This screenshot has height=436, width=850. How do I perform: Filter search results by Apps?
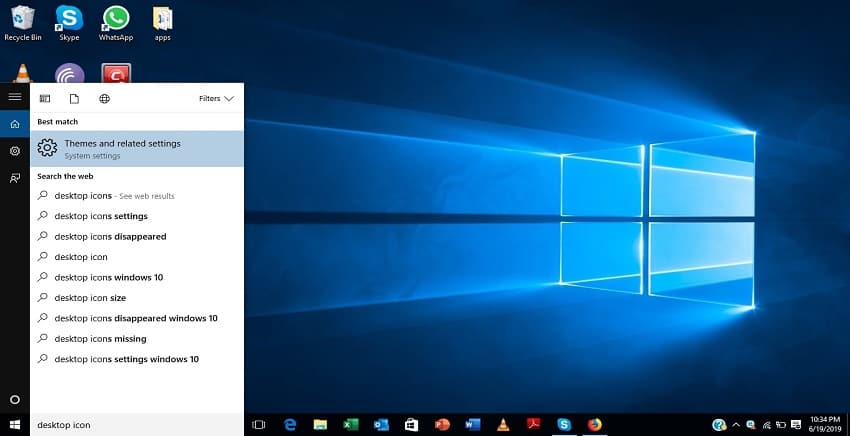45,98
